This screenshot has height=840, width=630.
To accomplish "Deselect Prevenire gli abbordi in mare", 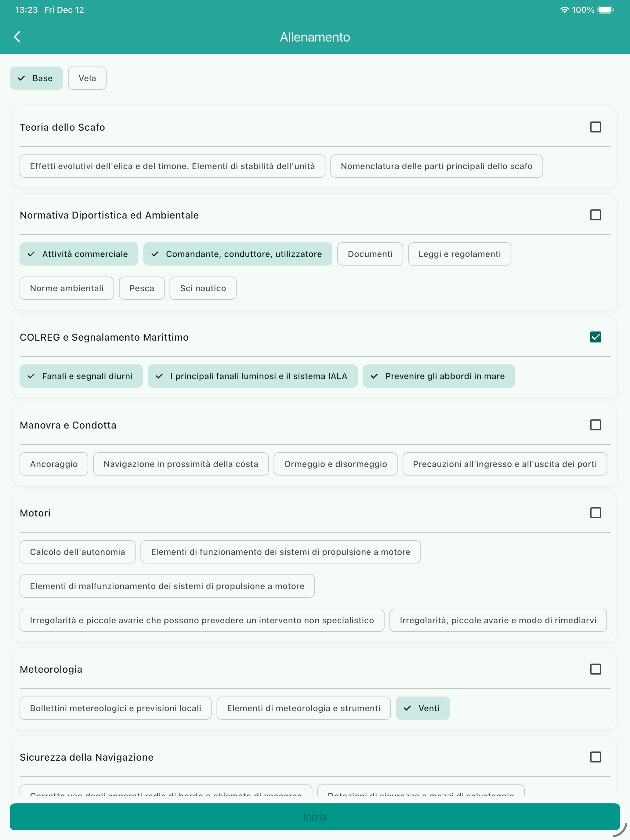I will (x=439, y=376).
